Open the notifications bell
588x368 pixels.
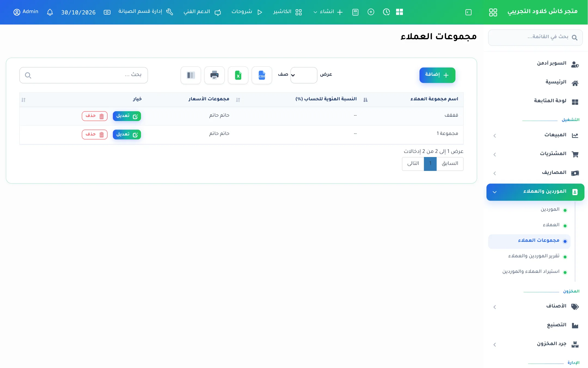50,12
